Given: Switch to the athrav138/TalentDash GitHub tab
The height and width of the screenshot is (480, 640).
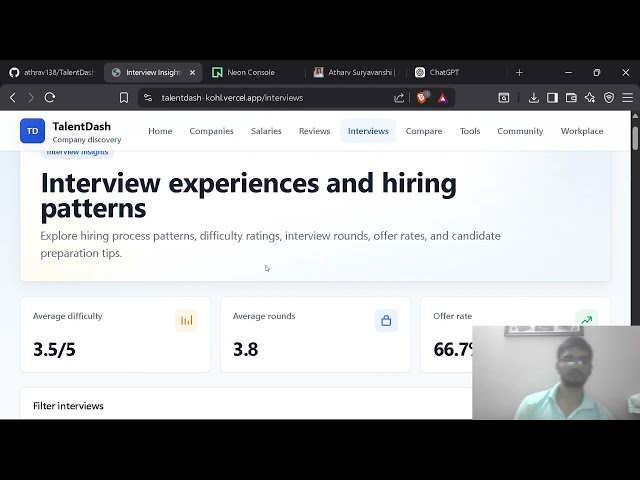Looking at the screenshot, I should pos(52,73).
